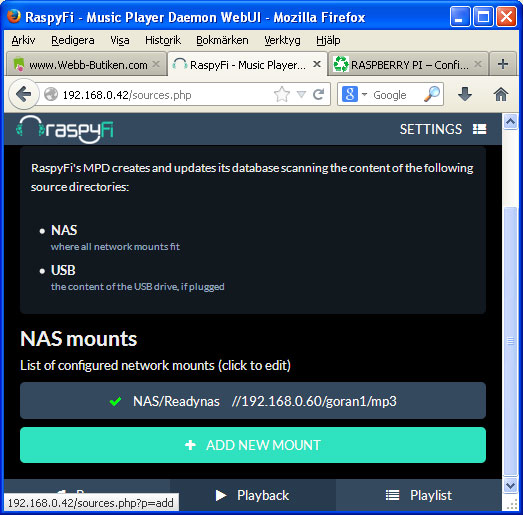523x515 pixels.
Task: Click the scrollbar down arrow
Action: click(x=510, y=485)
